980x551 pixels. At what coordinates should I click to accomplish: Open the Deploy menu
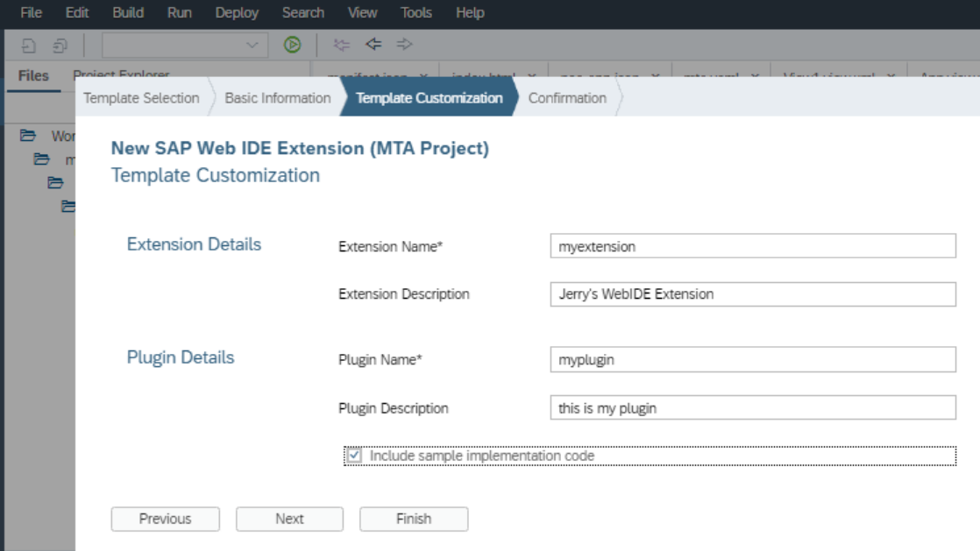pyautogui.click(x=237, y=12)
